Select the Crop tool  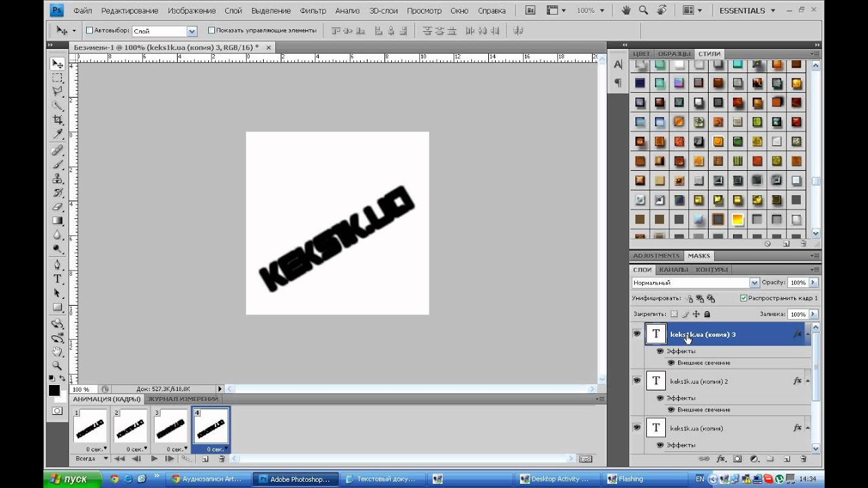tap(58, 120)
